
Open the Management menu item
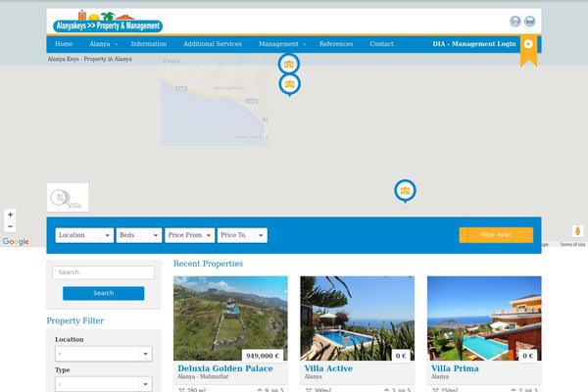(278, 44)
